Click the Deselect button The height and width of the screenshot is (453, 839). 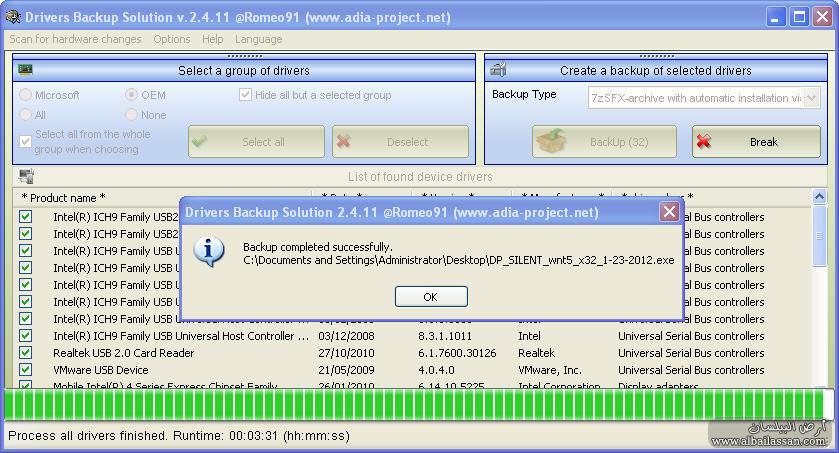point(400,142)
